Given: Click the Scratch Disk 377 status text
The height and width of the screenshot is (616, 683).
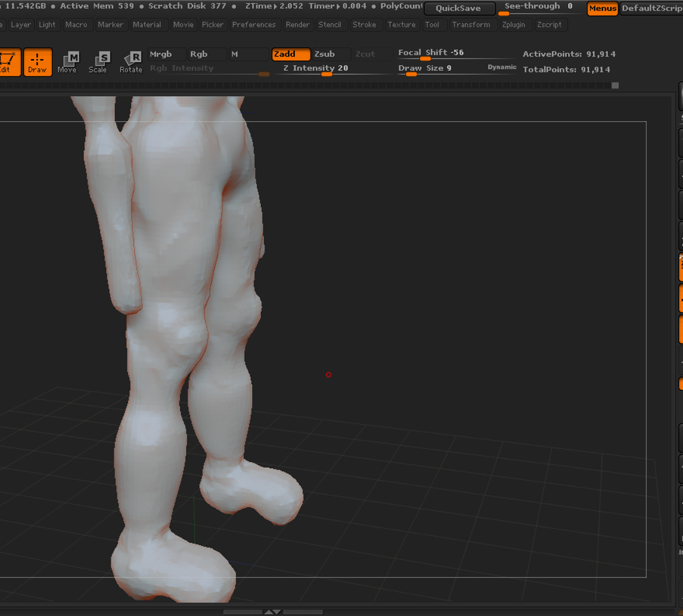Looking at the screenshot, I should tap(188, 6).
